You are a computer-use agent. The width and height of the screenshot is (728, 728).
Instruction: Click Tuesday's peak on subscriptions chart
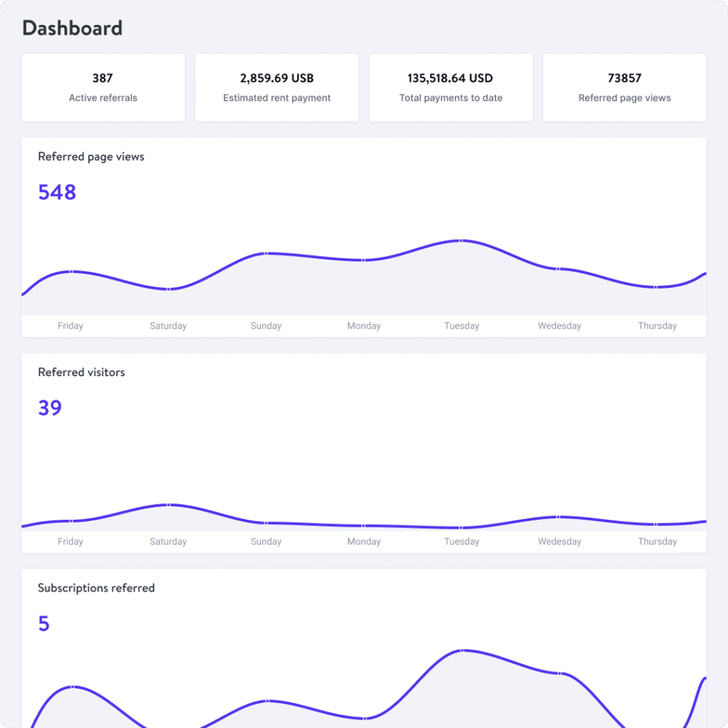coord(461,649)
